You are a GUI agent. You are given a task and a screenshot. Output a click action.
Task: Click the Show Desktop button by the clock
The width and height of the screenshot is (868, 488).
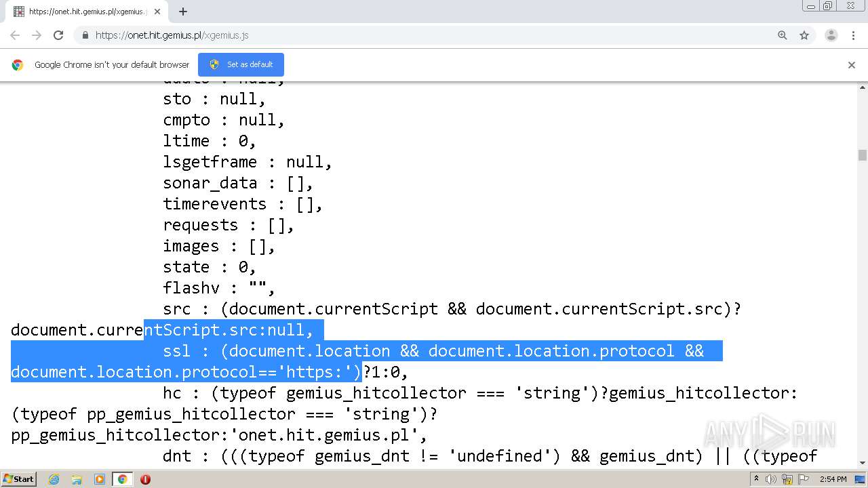coord(861,479)
